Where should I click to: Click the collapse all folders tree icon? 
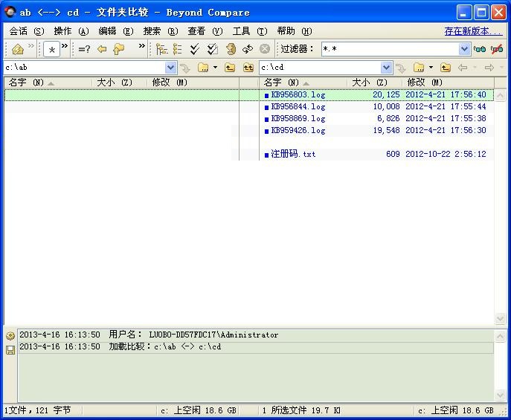178,49
